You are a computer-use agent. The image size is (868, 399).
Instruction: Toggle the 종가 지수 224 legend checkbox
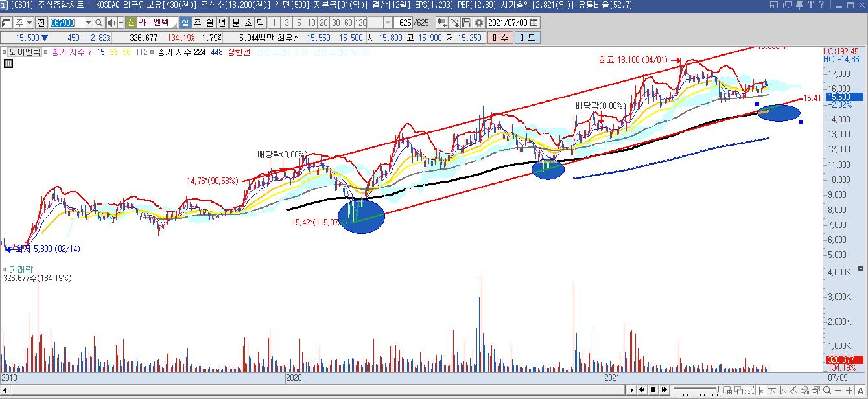click(x=152, y=52)
